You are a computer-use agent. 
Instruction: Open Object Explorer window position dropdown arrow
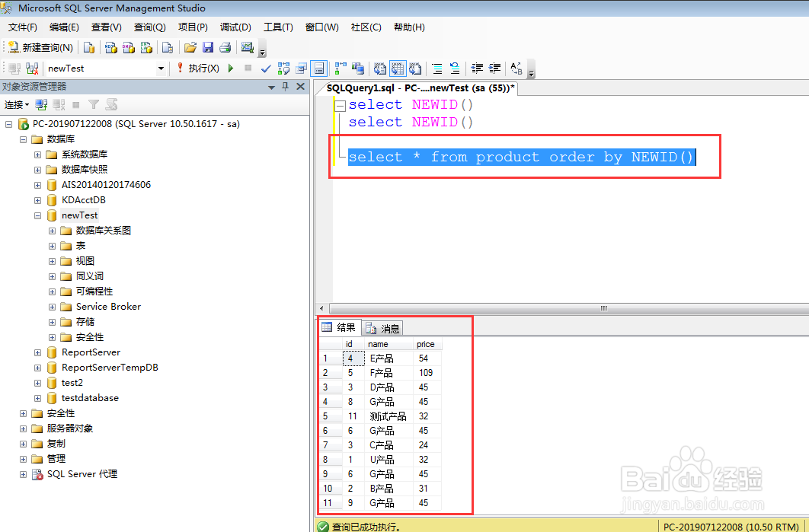click(271, 87)
